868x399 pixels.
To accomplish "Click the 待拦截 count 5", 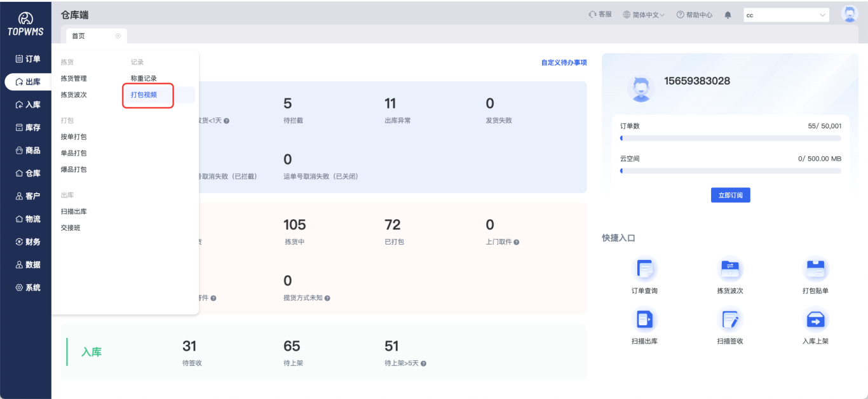I will (287, 104).
